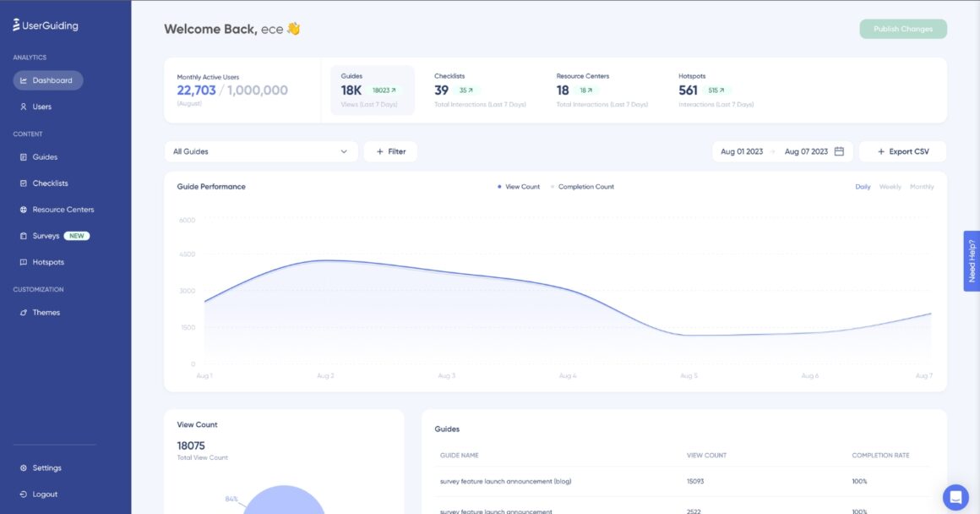Click the VIEW COUNT column header
Viewport: 980px width, 514px height.
tap(706, 455)
